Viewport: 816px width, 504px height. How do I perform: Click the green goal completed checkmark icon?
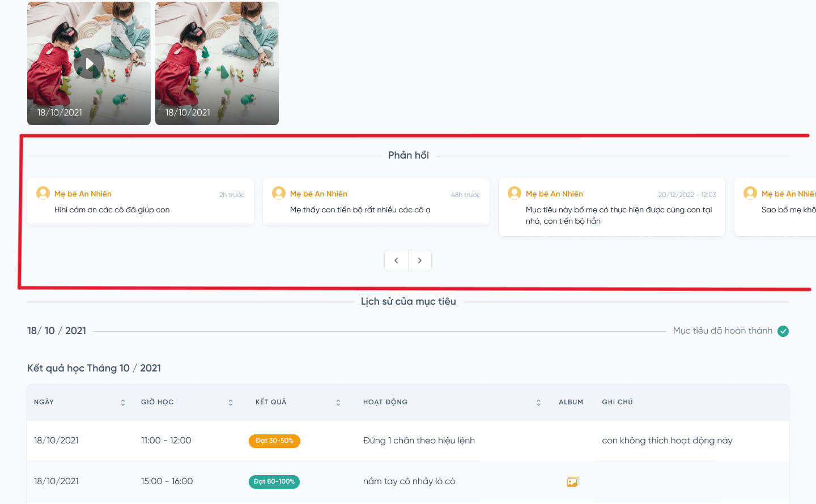(783, 331)
